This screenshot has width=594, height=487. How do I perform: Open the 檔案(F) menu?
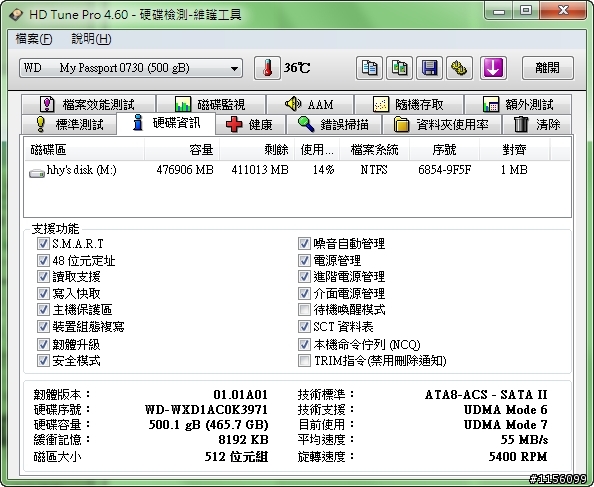[x=34, y=39]
